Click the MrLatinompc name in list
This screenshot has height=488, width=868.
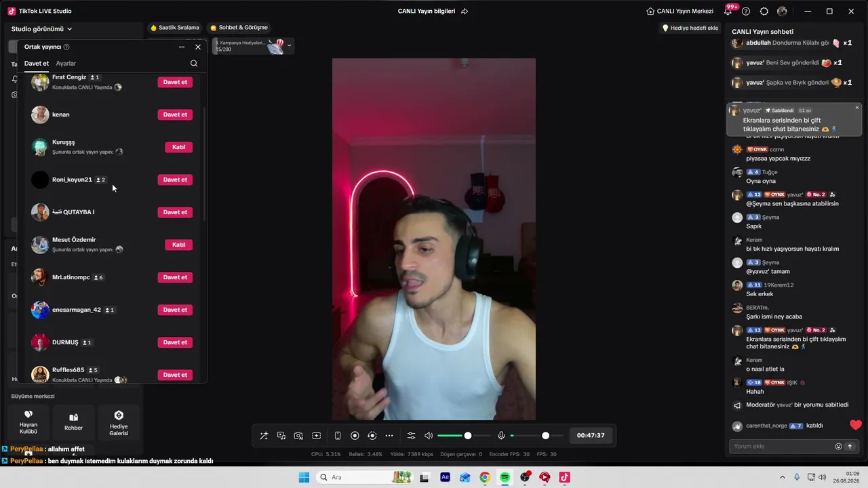tap(71, 277)
